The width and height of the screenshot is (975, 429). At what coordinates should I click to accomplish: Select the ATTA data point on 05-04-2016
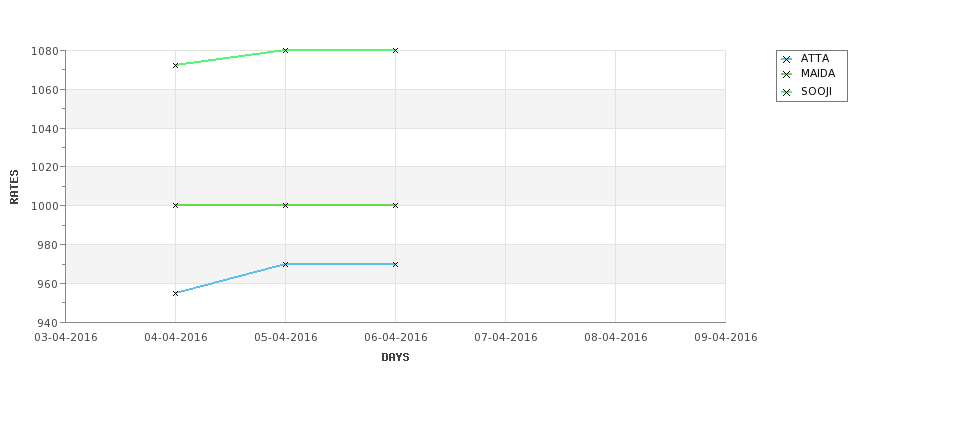(x=285, y=264)
